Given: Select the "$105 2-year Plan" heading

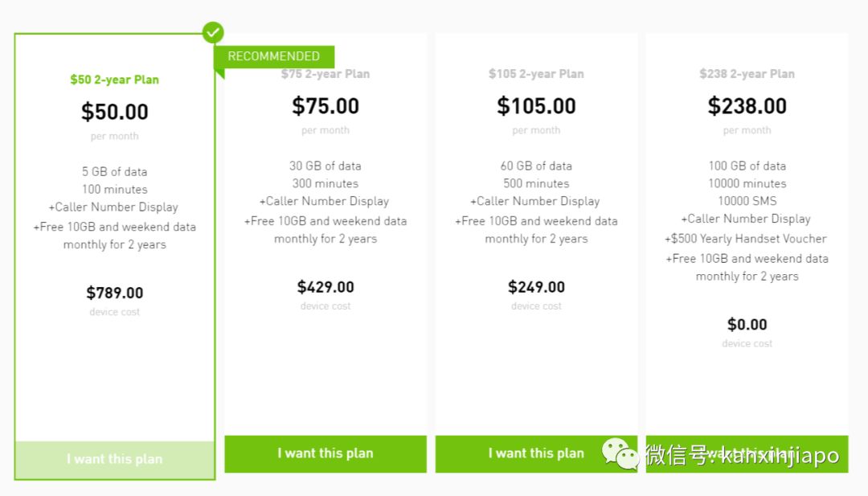Looking at the screenshot, I should [536, 74].
